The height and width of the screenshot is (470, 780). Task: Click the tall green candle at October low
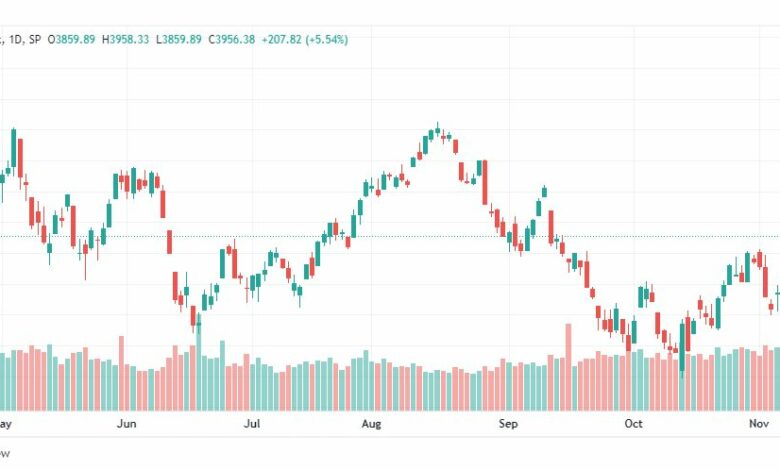[682, 348]
